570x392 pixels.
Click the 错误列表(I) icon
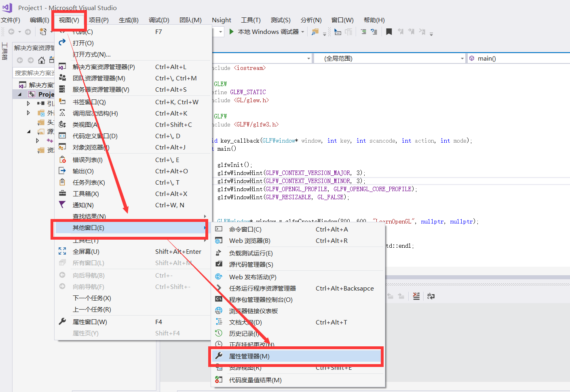point(62,159)
